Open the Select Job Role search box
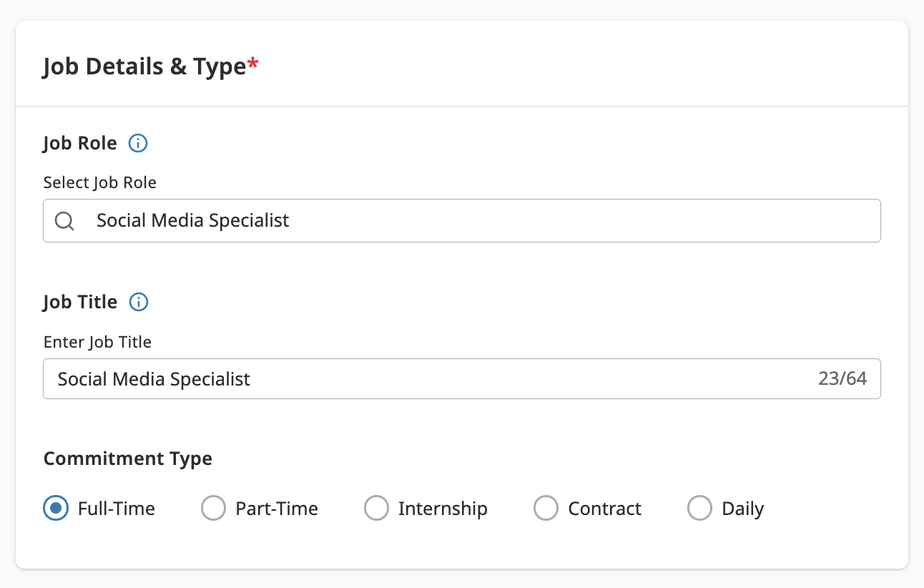The height and width of the screenshot is (588, 924). coord(462,220)
